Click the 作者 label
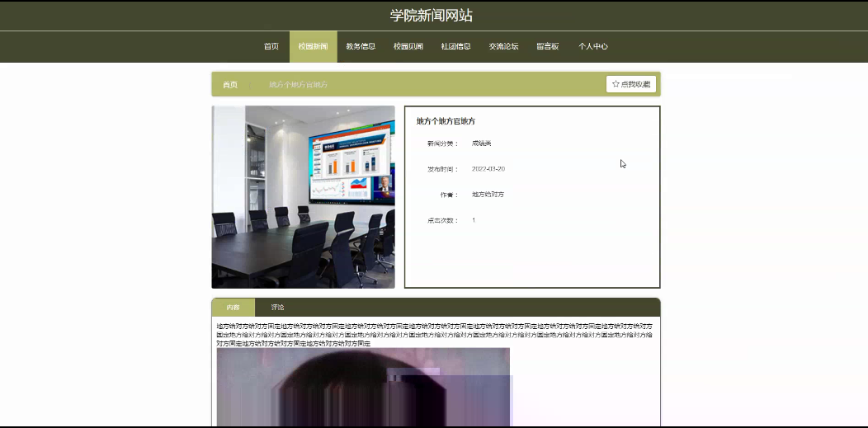868x428 pixels. 450,195
